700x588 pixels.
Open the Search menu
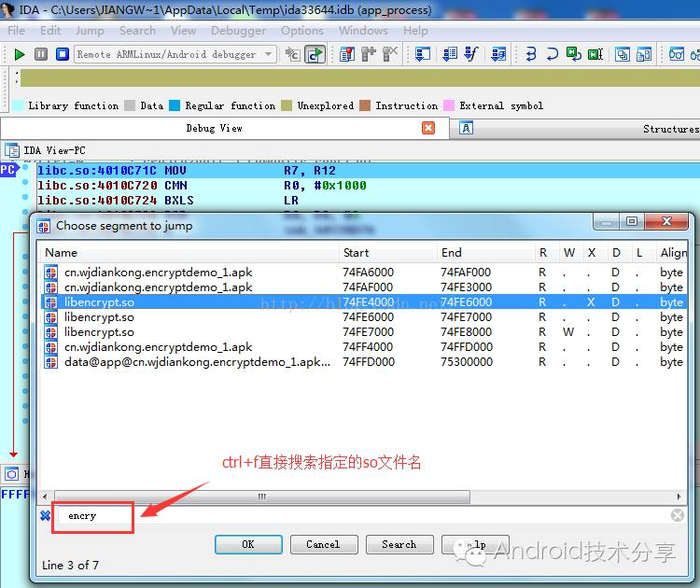137,31
